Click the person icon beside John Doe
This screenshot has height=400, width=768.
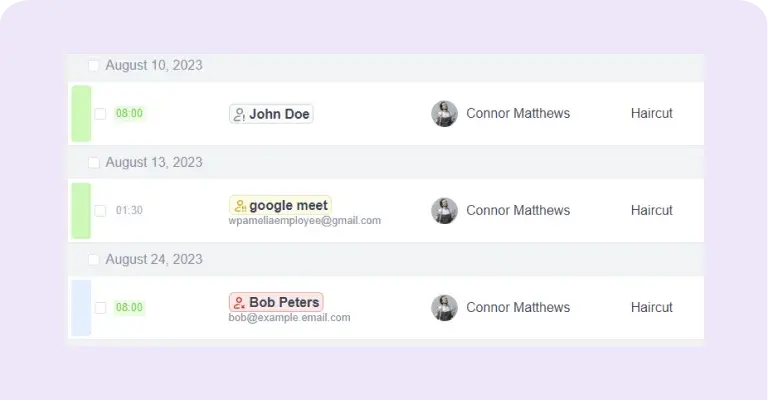239,115
